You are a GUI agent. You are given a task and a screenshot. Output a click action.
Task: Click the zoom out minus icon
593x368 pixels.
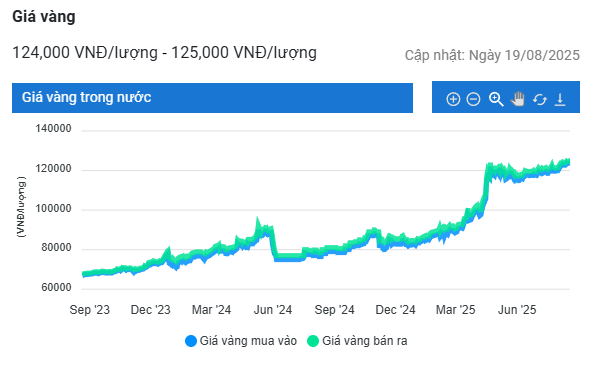(x=473, y=99)
